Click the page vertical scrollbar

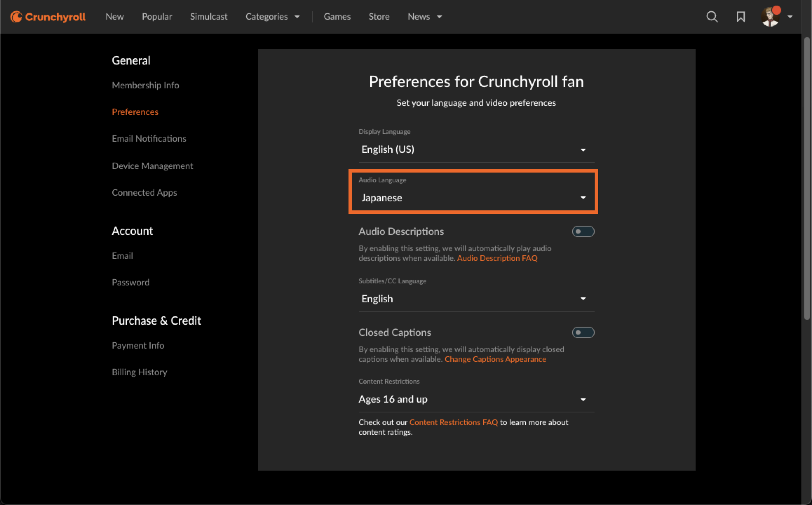807,179
